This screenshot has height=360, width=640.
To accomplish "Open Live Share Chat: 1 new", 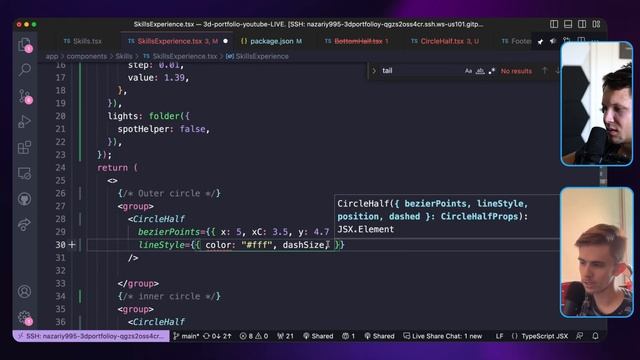I will tap(442, 336).
